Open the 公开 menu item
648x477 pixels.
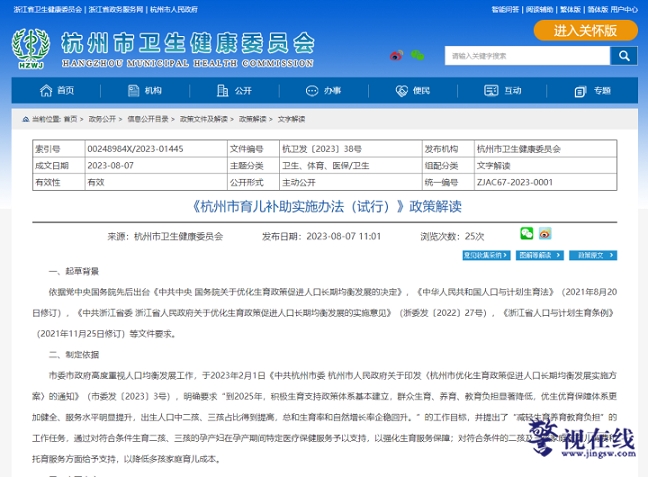(x=243, y=91)
